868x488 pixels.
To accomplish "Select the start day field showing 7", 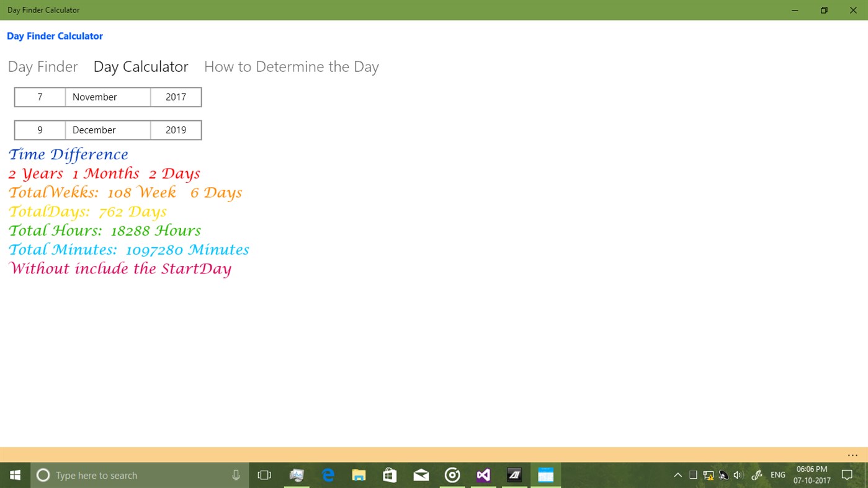I will (40, 97).
